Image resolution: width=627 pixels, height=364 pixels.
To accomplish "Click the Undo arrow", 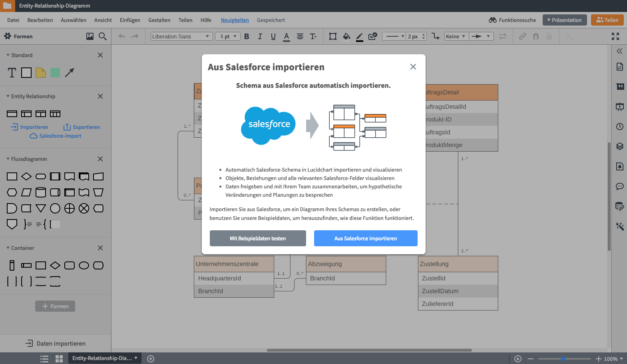I will tap(122, 36).
